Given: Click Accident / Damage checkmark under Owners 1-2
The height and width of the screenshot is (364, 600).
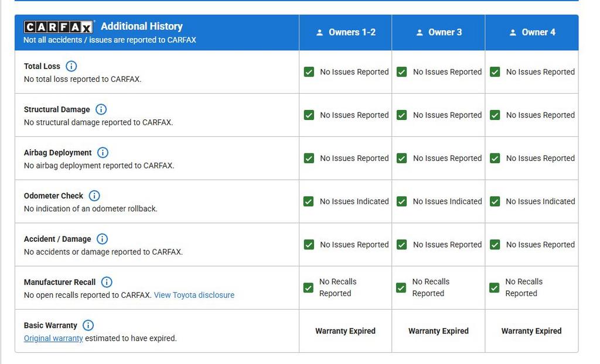Looking at the screenshot, I should click(x=309, y=245).
